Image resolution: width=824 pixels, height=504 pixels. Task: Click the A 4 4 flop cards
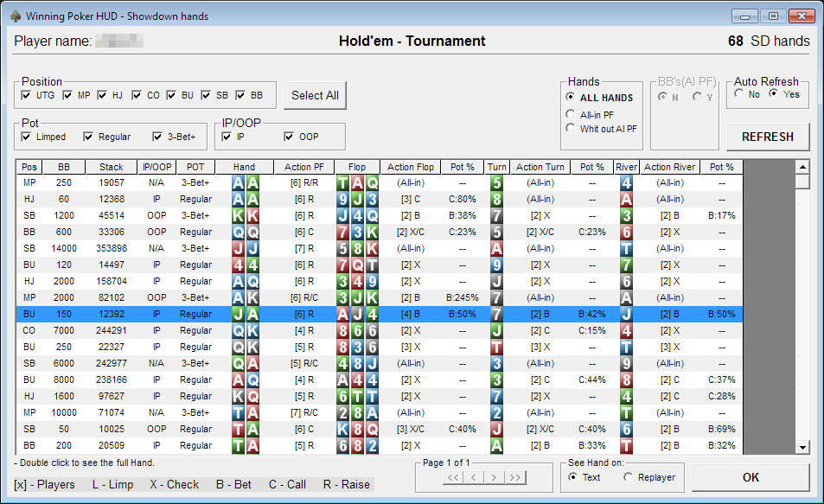click(357, 380)
